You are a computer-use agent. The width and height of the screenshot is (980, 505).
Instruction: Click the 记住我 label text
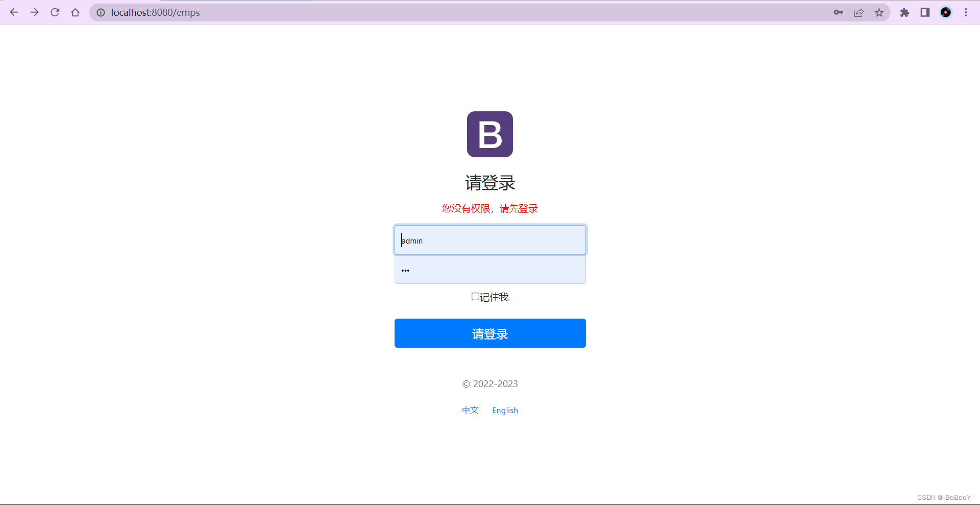coord(494,297)
